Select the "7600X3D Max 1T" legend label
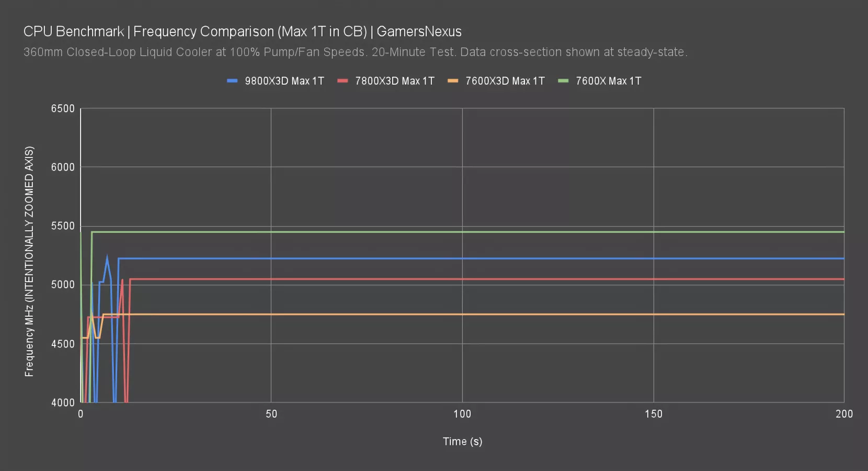This screenshot has width=868, height=471. click(x=505, y=81)
